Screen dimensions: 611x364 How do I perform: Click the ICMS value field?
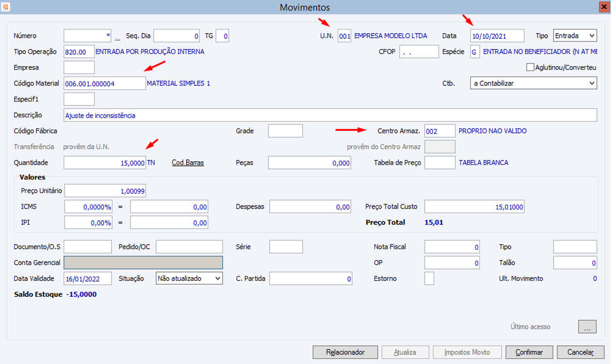[x=169, y=207]
